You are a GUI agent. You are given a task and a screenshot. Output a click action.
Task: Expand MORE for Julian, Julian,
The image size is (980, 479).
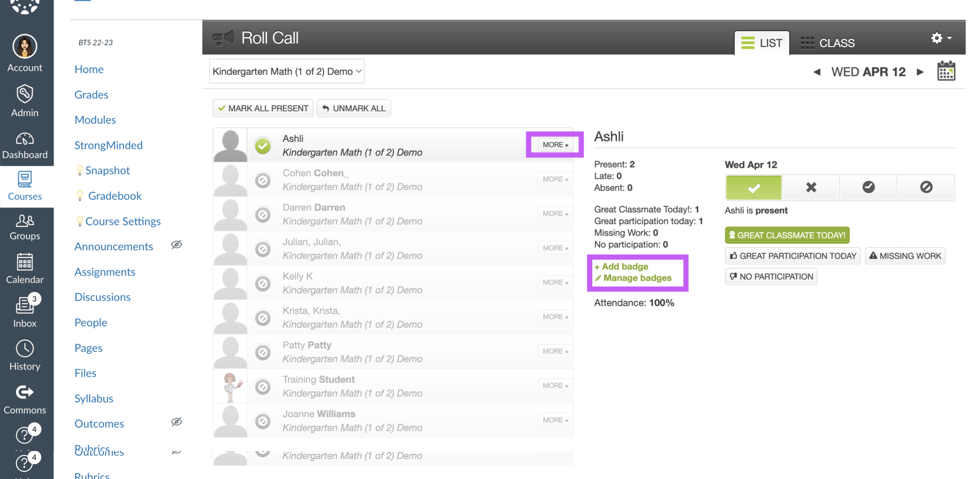coord(555,248)
